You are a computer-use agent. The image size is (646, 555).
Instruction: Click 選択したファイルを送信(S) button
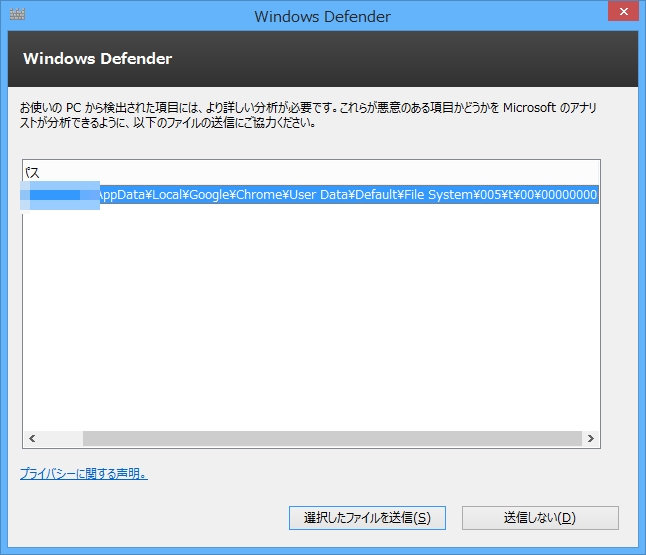tap(367, 518)
